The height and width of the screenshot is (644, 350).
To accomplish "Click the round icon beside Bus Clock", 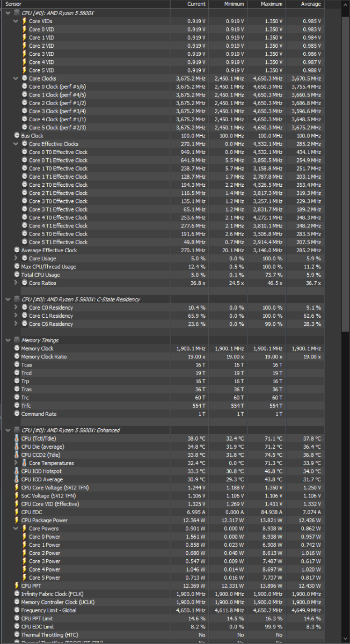I will coord(17,136).
